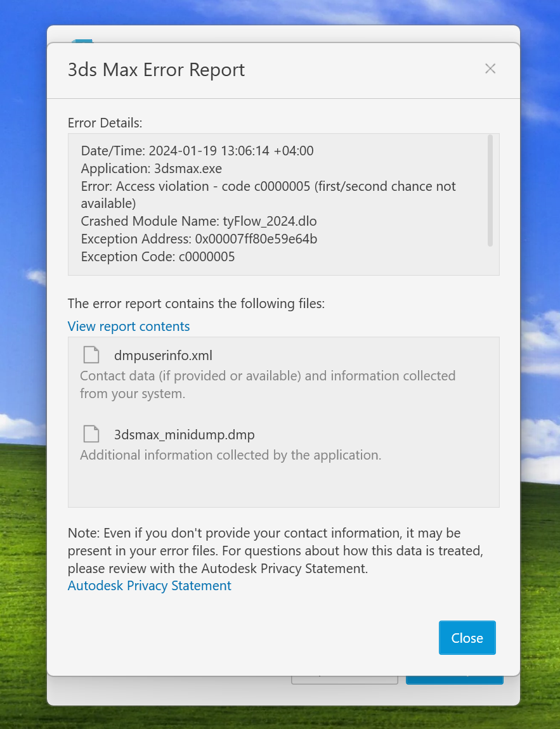This screenshot has height=729, width=560.
Task: Click the partially hidden blue button behind dialog
Action: [x=454, y=680]
